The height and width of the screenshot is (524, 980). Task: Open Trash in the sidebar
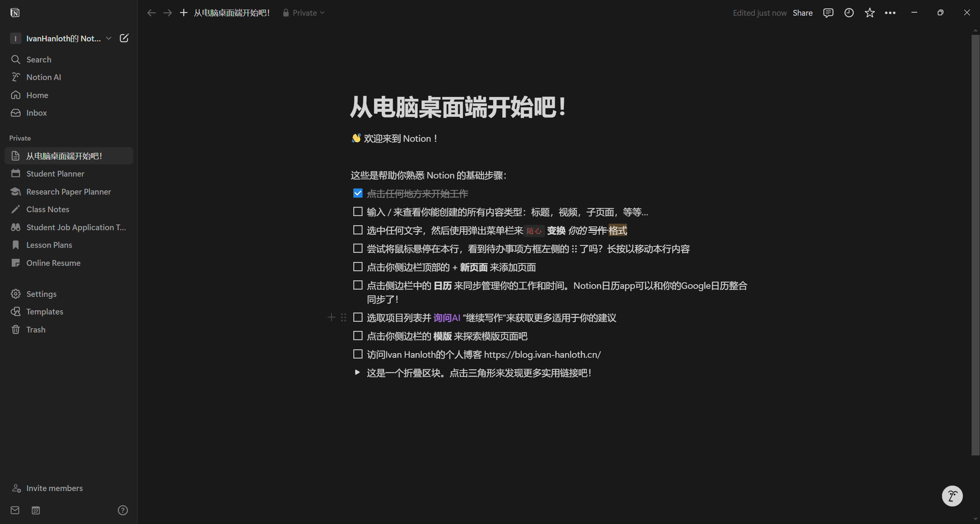pos(69,329)
